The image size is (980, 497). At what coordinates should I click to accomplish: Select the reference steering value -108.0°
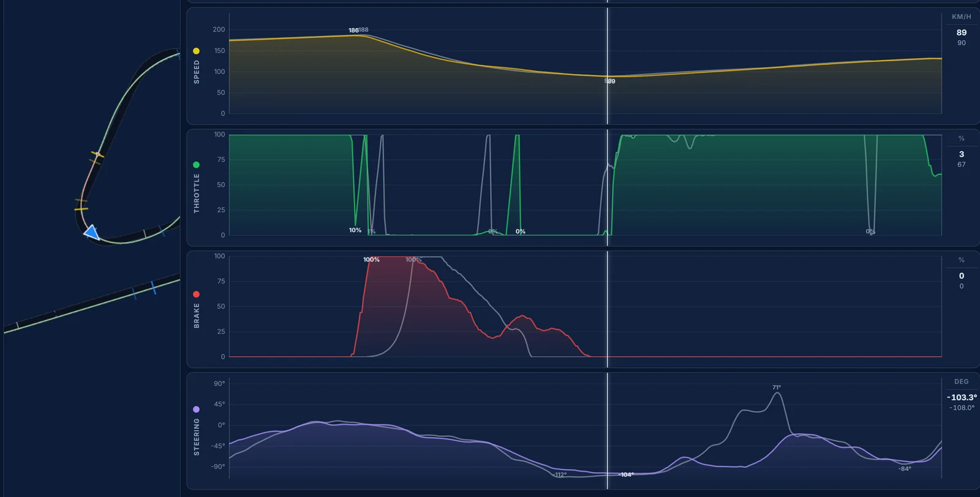tap(962, 408)
